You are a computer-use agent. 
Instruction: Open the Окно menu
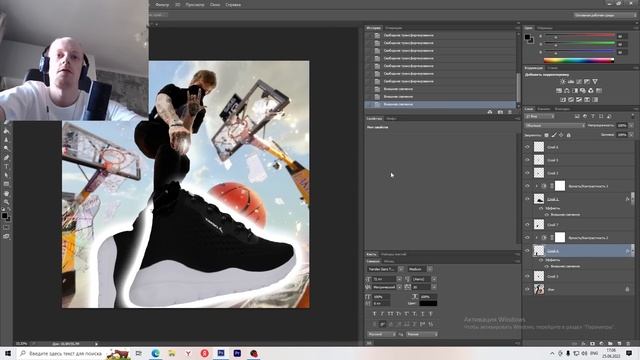215,5
